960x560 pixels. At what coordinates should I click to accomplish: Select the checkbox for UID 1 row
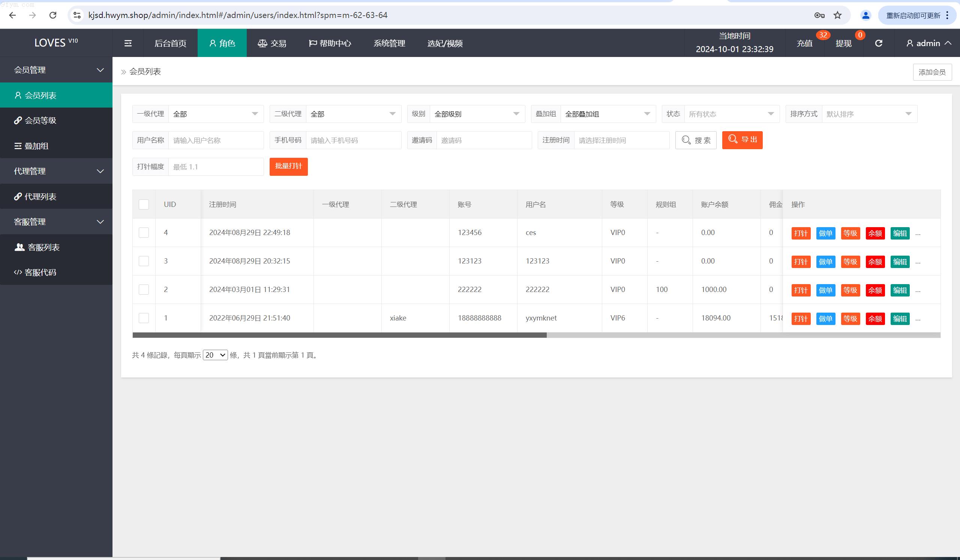click(144, 318)
